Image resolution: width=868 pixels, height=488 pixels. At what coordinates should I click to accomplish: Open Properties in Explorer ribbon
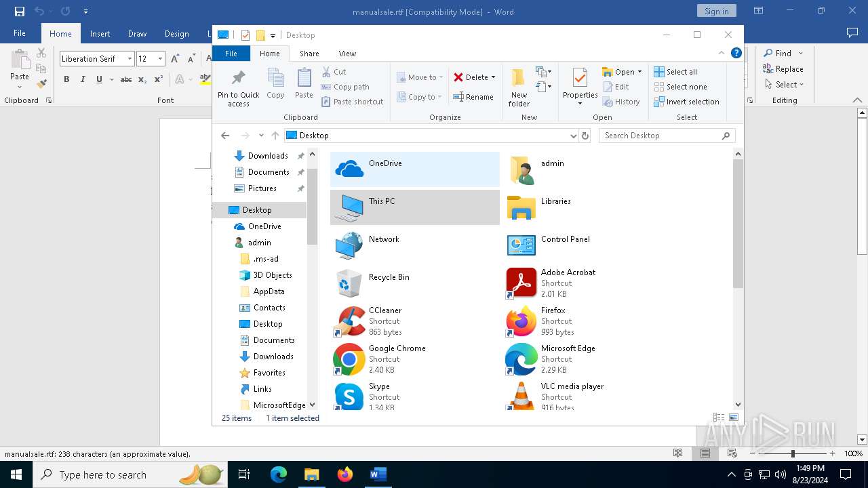coord(580,87)
